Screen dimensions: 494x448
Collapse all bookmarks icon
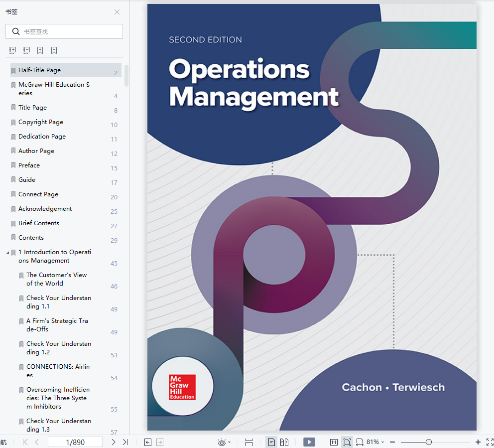pyautogui.click(x=26, y=50)
